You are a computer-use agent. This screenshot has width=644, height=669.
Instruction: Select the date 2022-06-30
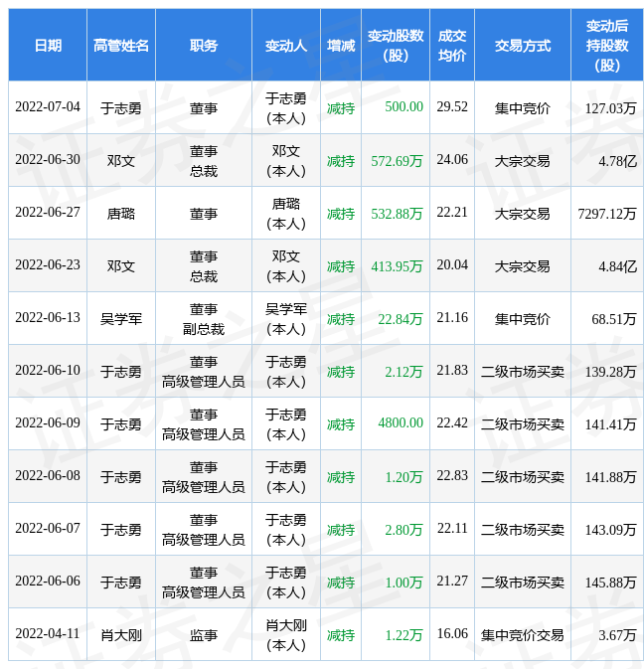tap(48, 160)
